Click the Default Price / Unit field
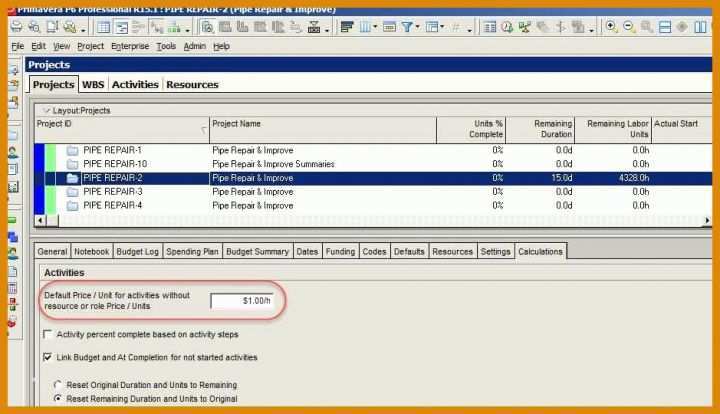720x414 pixels. (242, 301)
